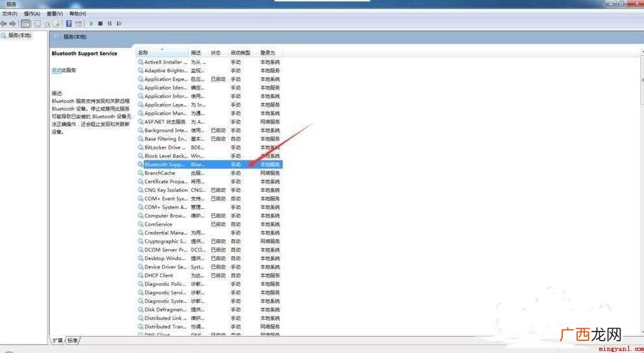Viewport: 644px width, 353px height.
Task: Sort the list by the 名称 column header
Action: pyautogui.click(x=162, y=53)
